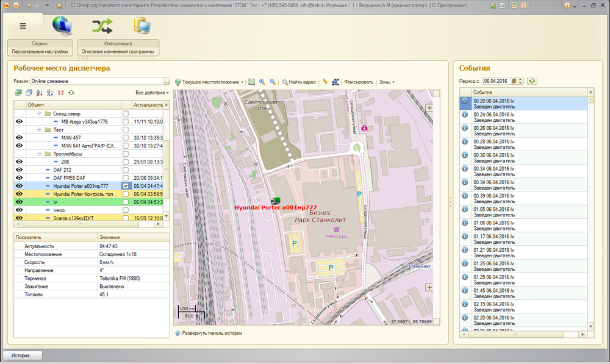Image resolution: width=610 pixels, height=364 pixels.
Task: Refresh the object list
Action: (71, 93)
